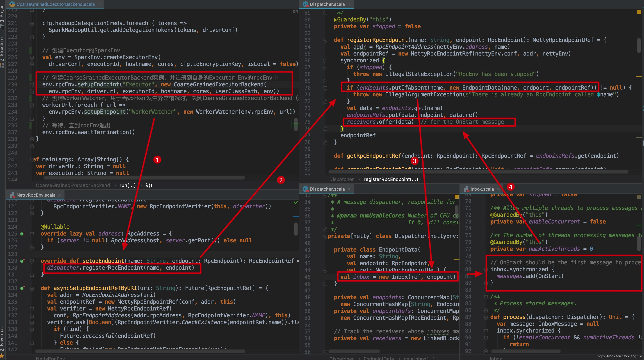Click setupEndpoint on line 230
The image size is (644, 360).
(98, 85)
